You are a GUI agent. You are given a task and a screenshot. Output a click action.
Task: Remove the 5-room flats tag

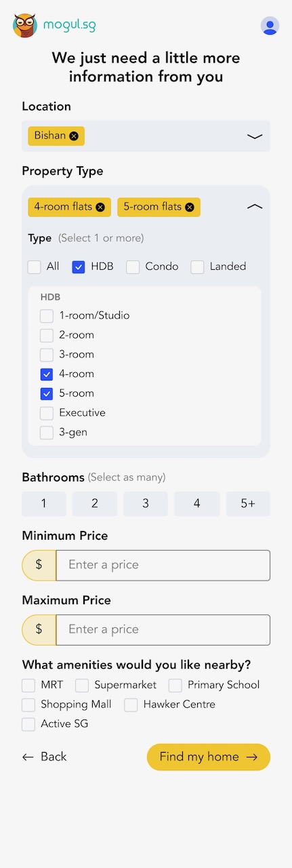(189, 207)
